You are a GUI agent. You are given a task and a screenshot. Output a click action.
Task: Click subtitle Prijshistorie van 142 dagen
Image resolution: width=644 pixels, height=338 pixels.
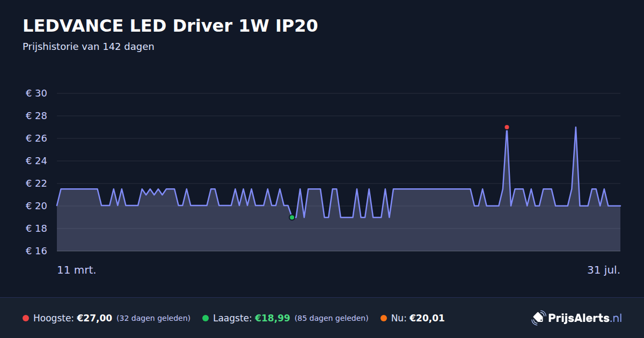tap(89, 47)
